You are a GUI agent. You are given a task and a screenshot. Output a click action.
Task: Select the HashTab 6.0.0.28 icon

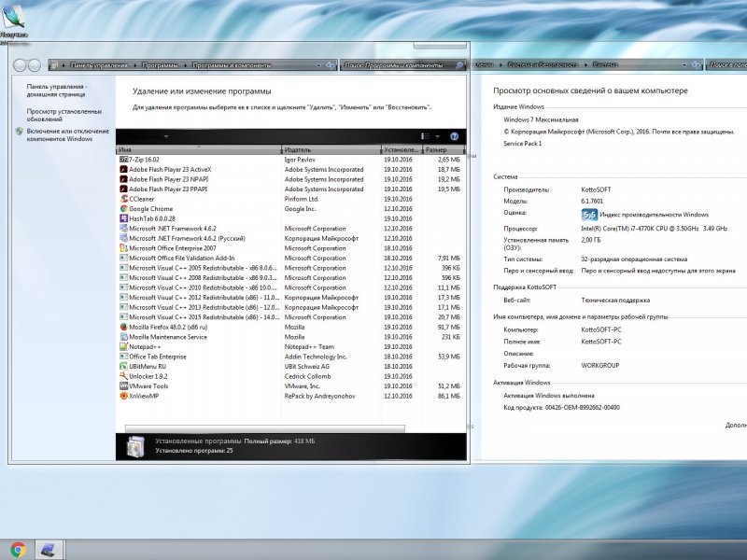click(124, 218)
